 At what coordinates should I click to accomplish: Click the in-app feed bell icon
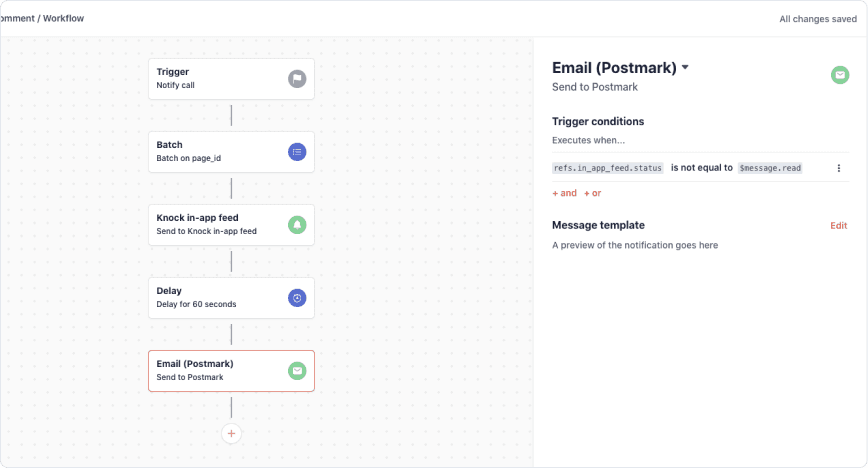[x=297, y=225]
